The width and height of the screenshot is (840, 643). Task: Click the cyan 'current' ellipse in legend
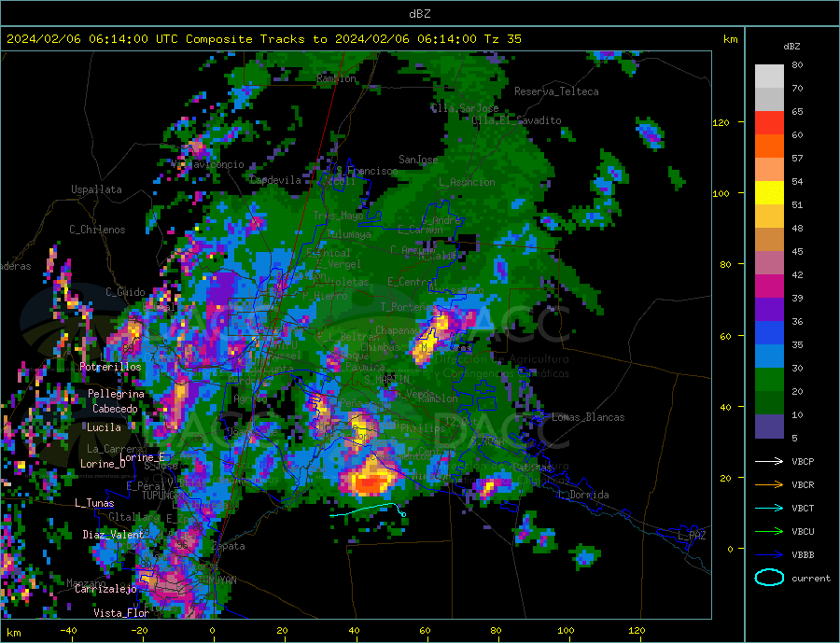[769, 578]
